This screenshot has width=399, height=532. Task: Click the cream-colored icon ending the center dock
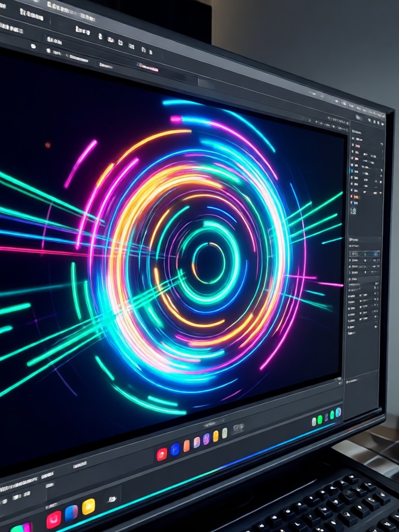click(224, 433)
